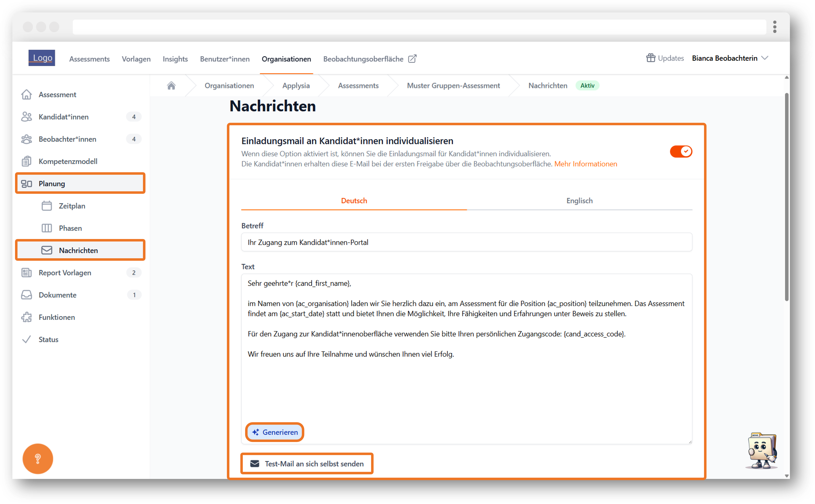Click the columns icon beside Phasen
The width and height of the screenshot is (815, 504).
47,228
